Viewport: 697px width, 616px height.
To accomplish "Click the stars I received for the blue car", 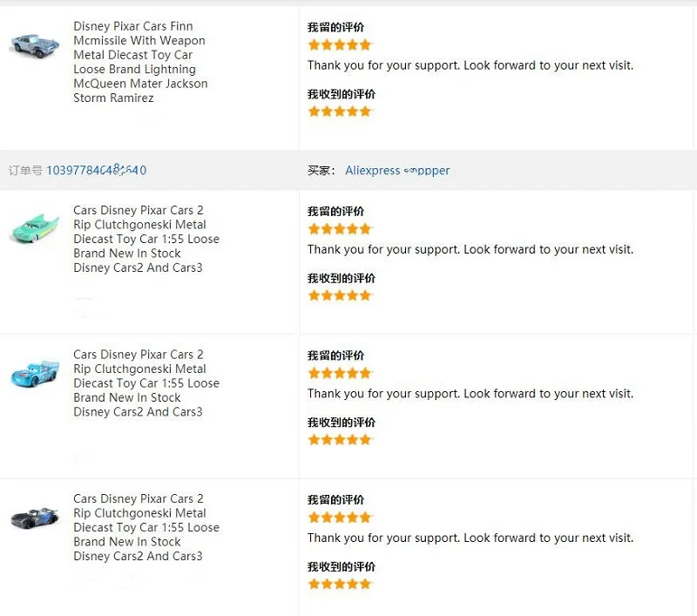I will tap(340, 440).
